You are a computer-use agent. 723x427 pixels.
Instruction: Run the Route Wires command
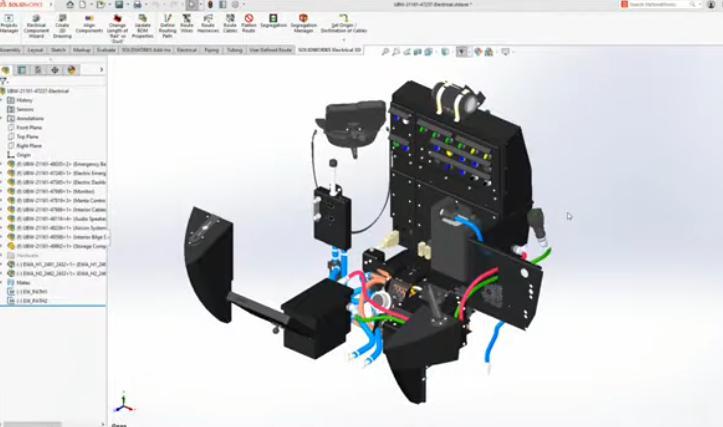point(187,24)
